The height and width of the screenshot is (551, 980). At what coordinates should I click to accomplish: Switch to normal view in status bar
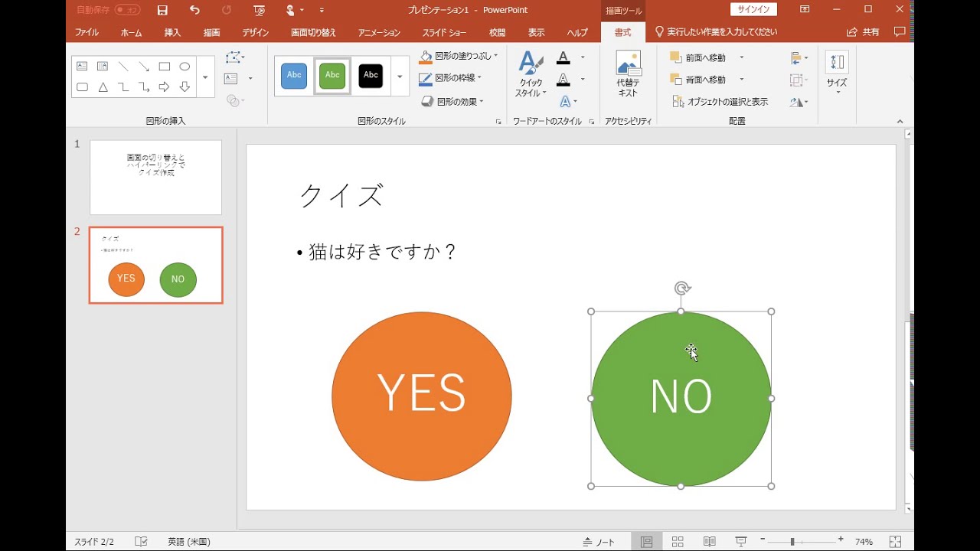tap(646, 542)
